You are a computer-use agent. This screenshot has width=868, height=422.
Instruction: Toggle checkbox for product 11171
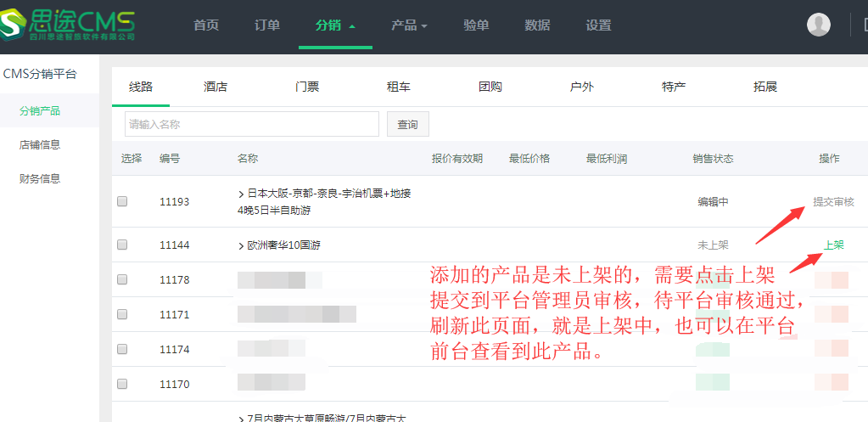click(122, 314)
